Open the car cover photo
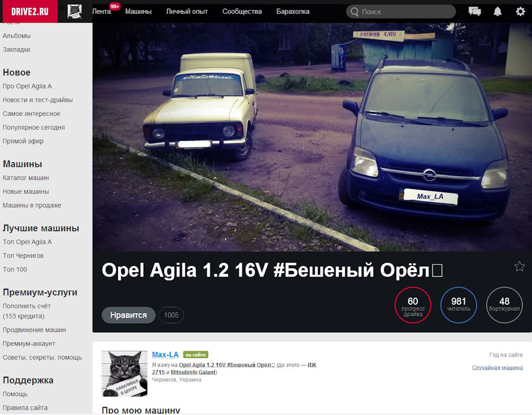Screen dimensions: 532x415 tap(312, 137)
